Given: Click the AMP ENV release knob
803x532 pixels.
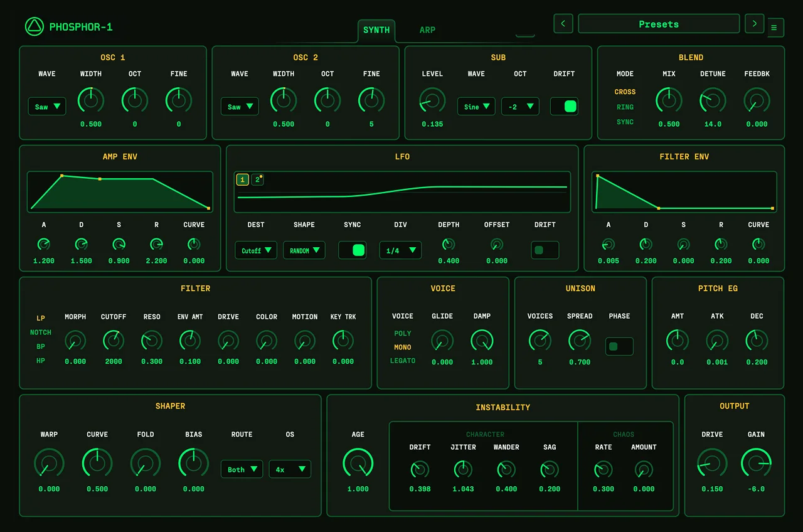Looking at the screenshot, I should (x=156, y=244).
